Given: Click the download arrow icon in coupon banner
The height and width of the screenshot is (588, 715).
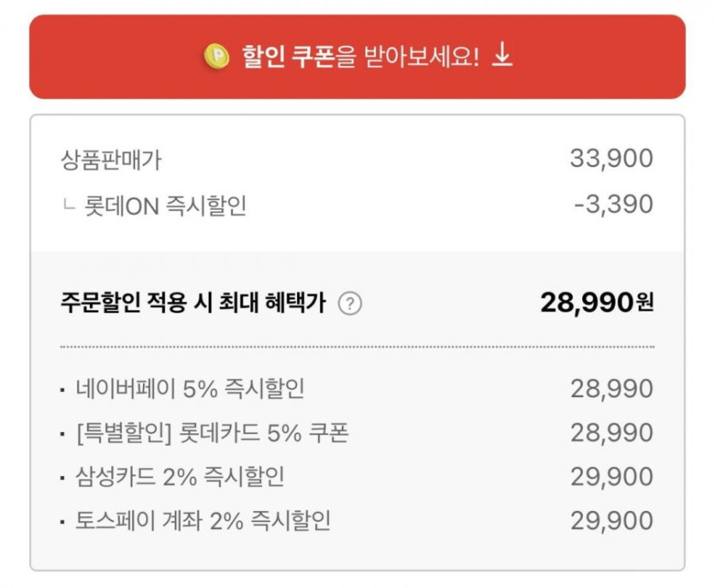Looking at the screenshot, I should 503,56.
